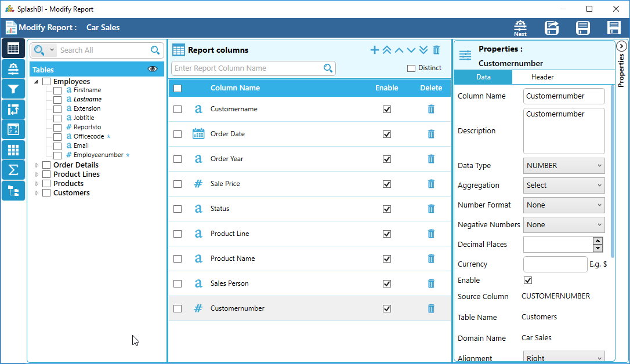630x364 pixels.
Task: Open the Sigma summary sidebar icon
Action: [13, 170]
